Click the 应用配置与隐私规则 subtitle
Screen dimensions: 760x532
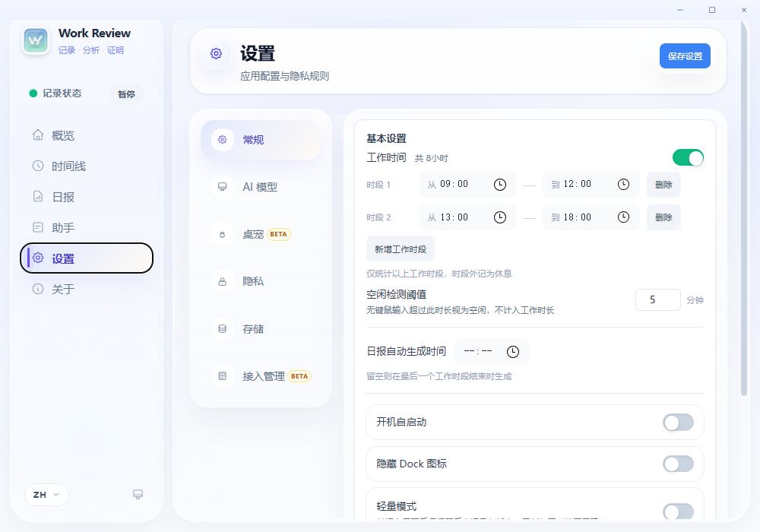(x=284, y=76)
